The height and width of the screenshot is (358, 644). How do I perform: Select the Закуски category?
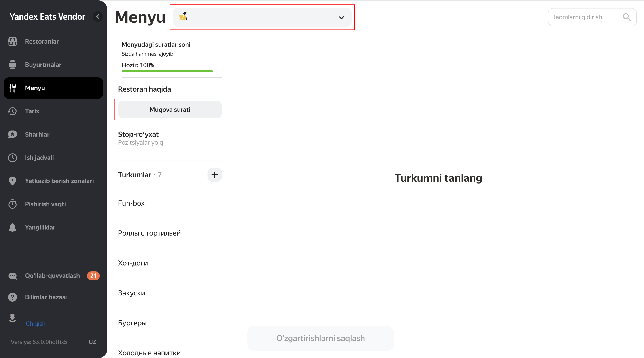[131, 293]
